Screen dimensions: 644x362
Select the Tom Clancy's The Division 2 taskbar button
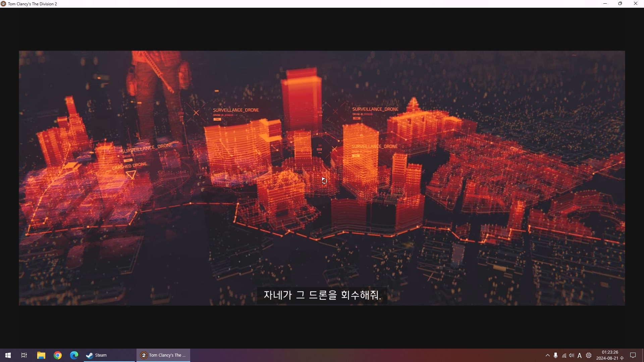(x=163, y=355)
